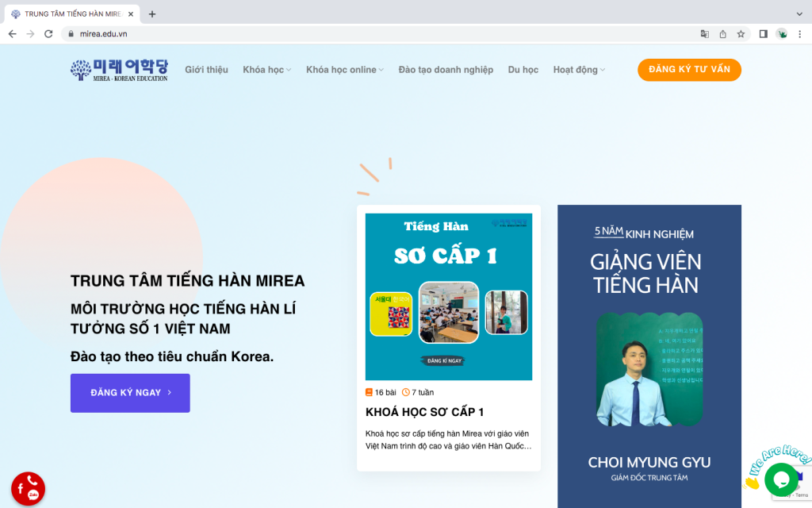Open the Giới thiệu menu item

coord(206,70)
